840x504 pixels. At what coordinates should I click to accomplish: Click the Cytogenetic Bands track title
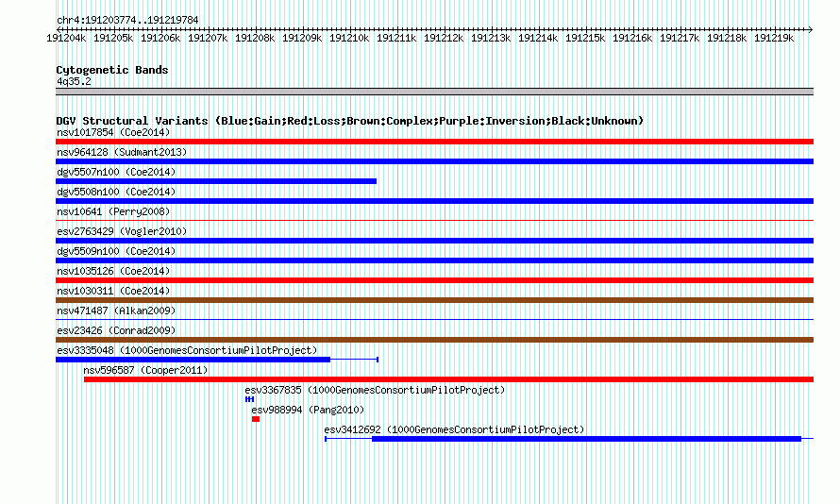(112, 70)
